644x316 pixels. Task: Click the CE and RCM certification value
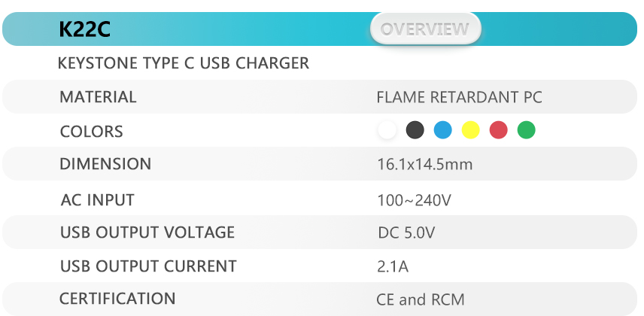420,299
